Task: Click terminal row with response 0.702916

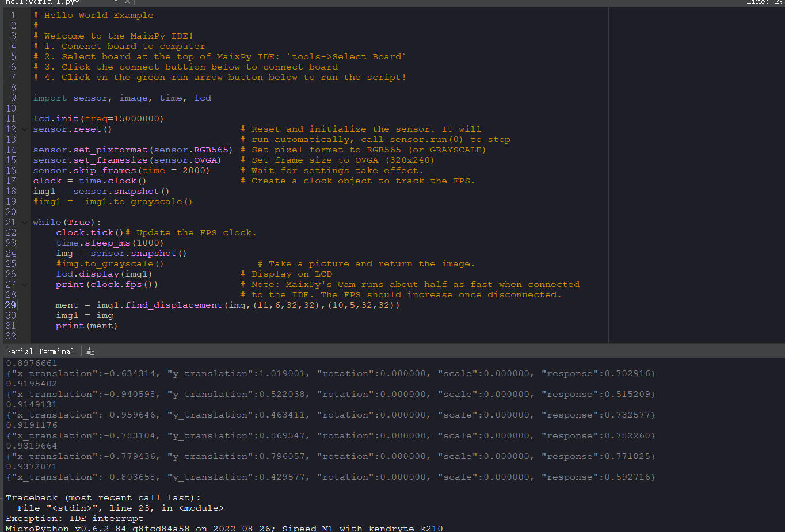Action: (x=331, y=373)
